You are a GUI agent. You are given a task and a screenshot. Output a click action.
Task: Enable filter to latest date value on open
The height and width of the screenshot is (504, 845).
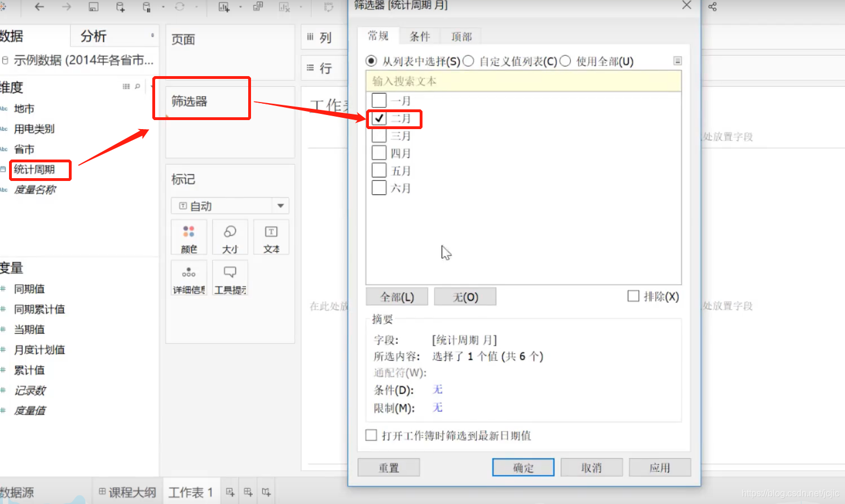point(371,435)
